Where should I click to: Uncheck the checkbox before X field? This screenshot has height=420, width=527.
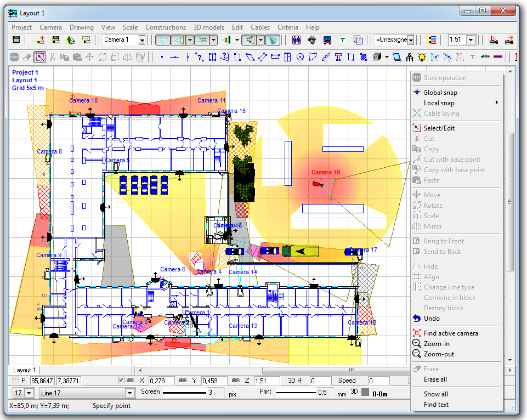tap(121, 380)
